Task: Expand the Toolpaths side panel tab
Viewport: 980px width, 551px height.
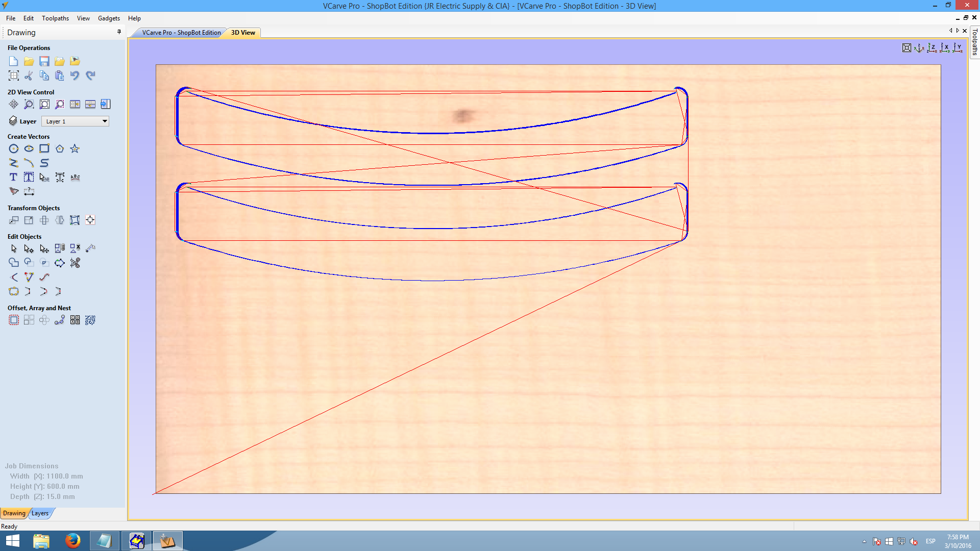Action: tap(974, 42)
